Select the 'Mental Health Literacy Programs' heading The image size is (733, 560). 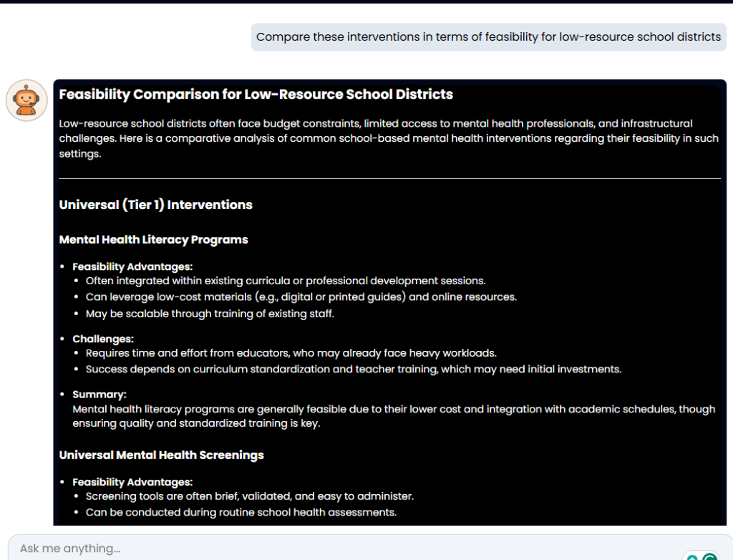(153, 240)
